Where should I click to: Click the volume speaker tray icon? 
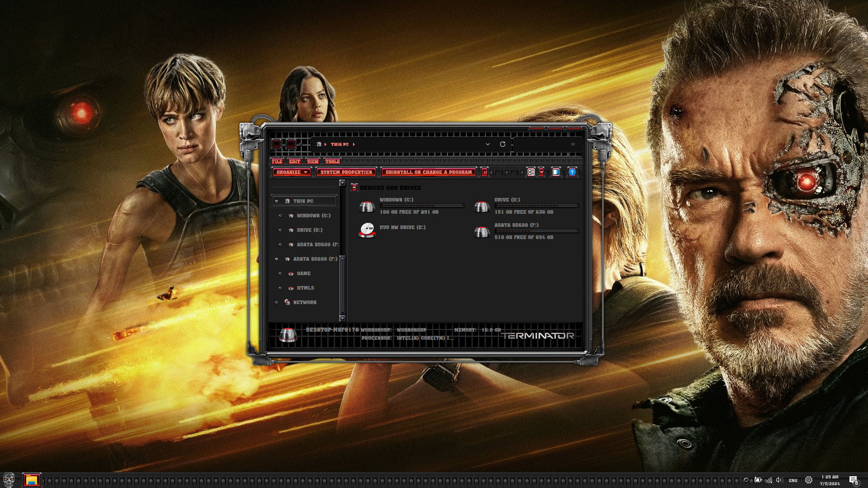click(x=778, y=480)
